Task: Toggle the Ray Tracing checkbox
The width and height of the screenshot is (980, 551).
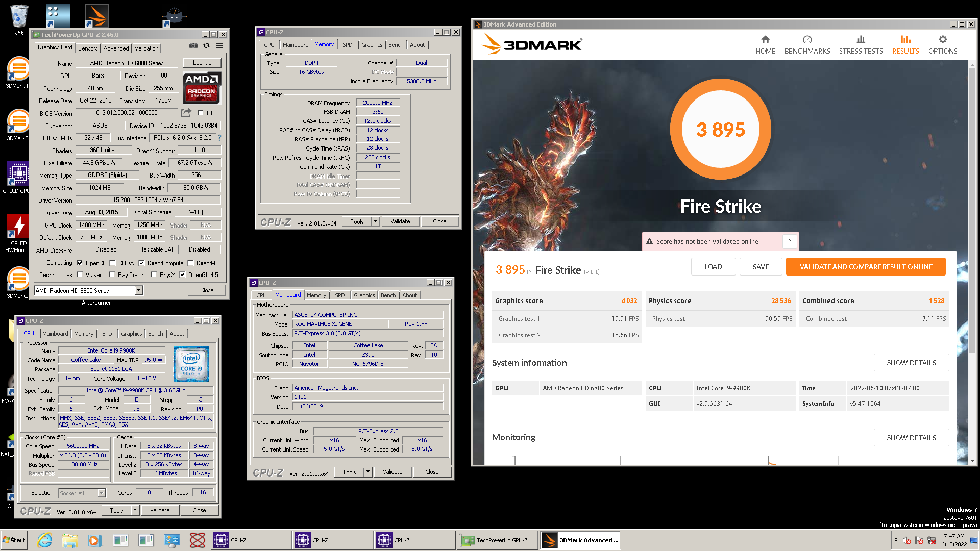Action: pos(112,275)
